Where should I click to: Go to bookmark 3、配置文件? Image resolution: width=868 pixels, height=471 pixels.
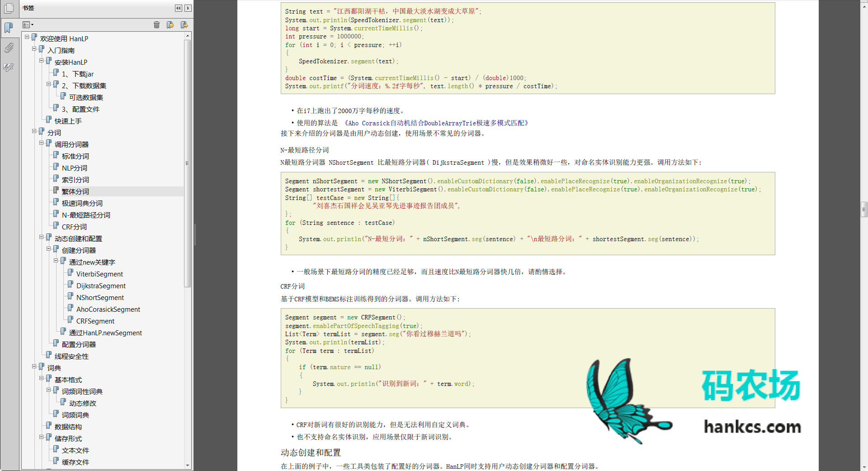[80, 109]
